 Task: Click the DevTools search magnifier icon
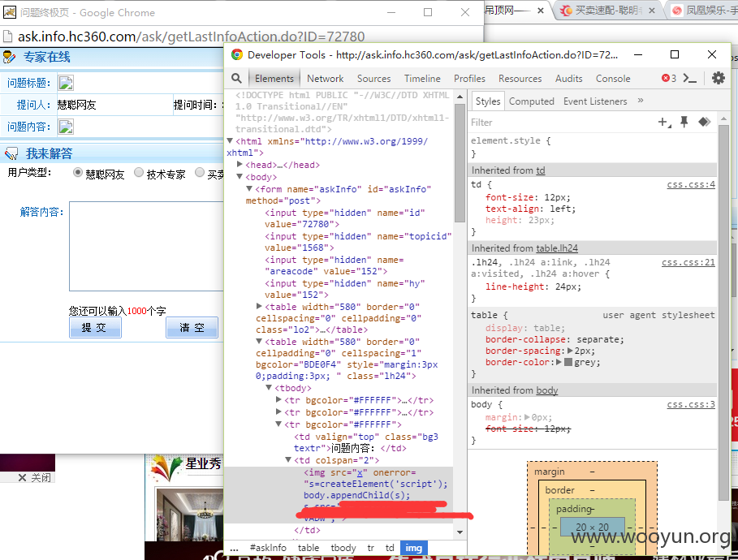coord(237,79)
